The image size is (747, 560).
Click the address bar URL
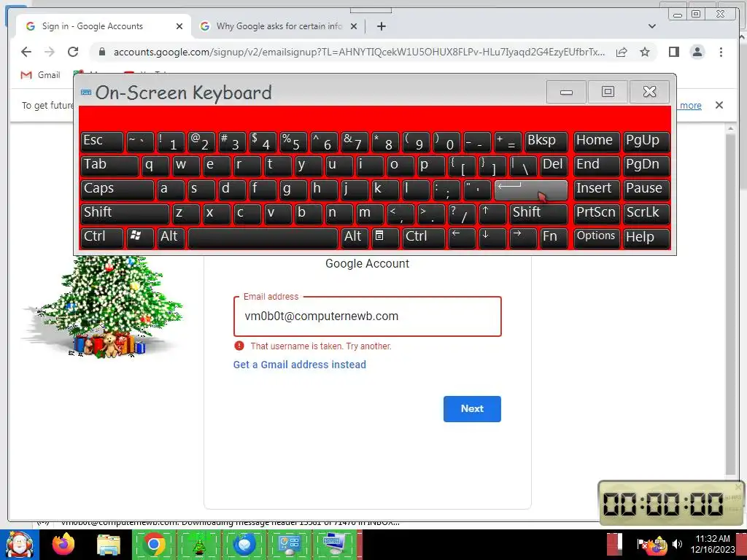coord(359,52)
